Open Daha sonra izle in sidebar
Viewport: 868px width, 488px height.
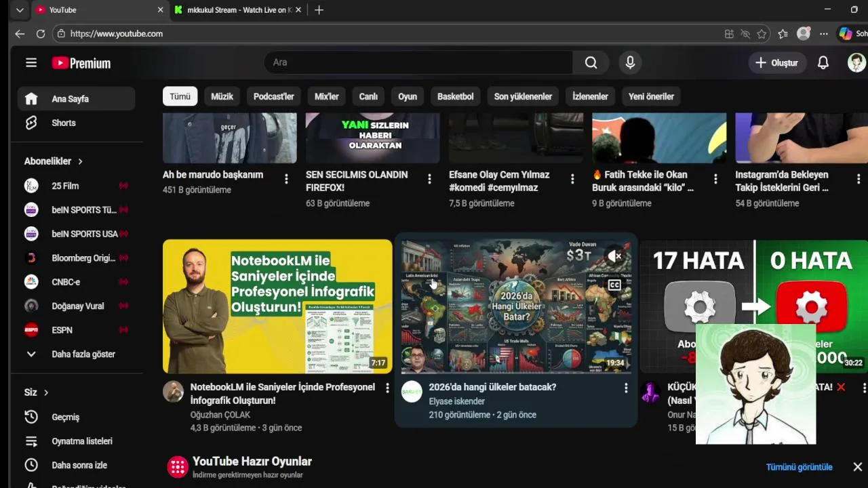[x=77, y=465]
